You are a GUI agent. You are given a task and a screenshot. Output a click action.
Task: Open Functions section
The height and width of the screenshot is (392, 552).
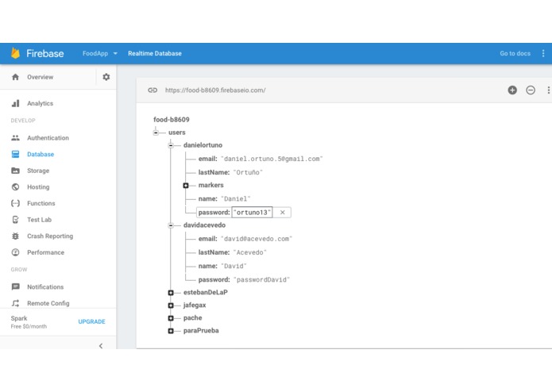pos(41,203)
